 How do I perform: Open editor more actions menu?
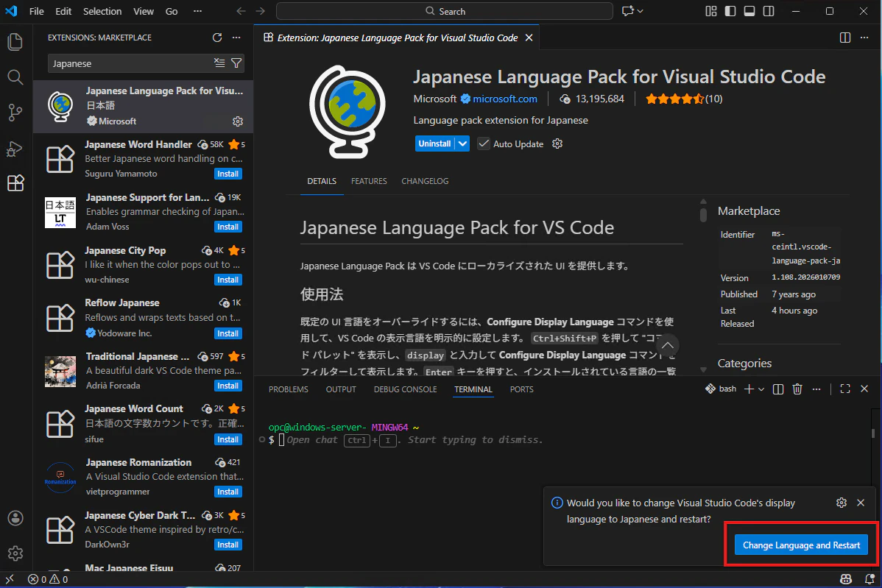[x=864, y=38]
